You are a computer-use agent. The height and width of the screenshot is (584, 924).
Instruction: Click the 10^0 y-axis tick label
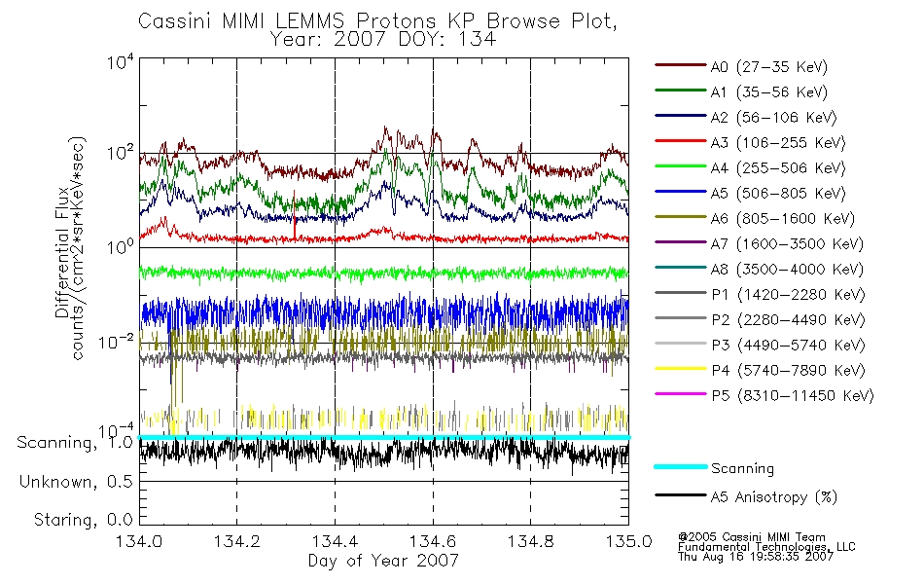[121, 246]
